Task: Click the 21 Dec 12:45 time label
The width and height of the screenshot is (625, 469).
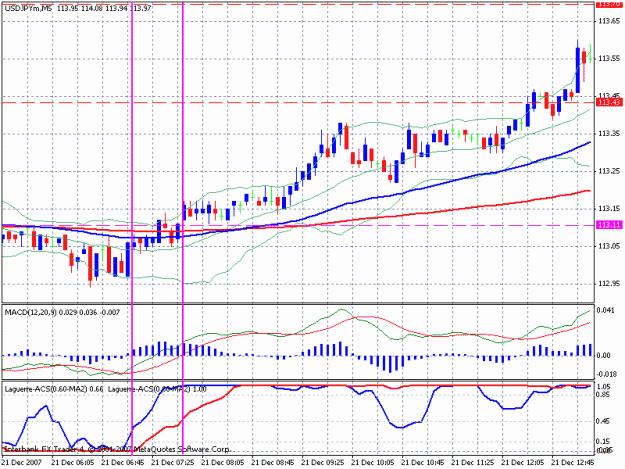Action: tap(573, 462)
